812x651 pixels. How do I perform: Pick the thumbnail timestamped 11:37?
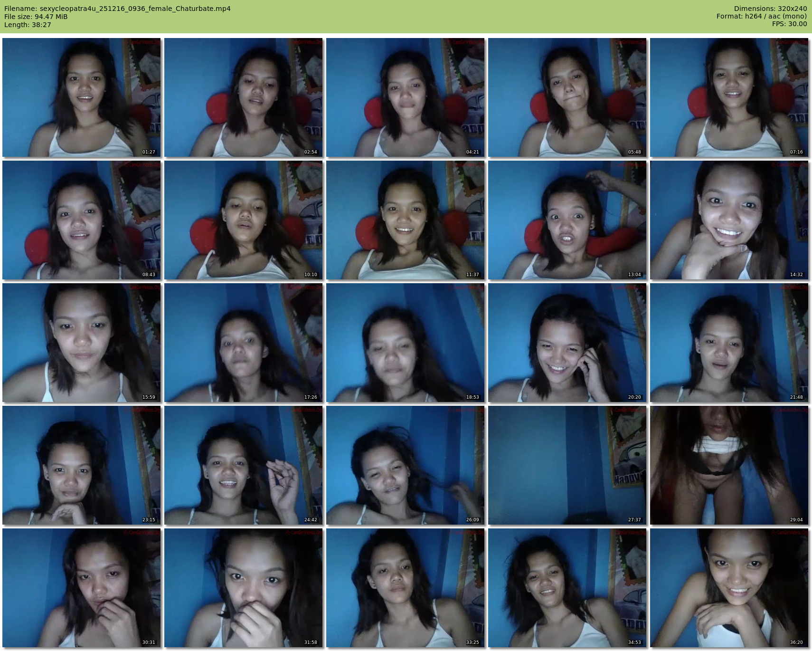coord(406,220)
